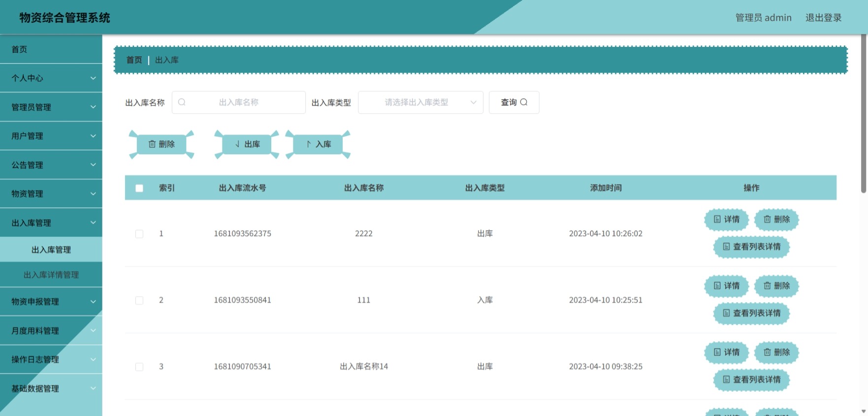Select the 出入库管理 submenu item
The height and width of the screenshot is (416, 868).
pyautogui.click(x=51, y=250)
